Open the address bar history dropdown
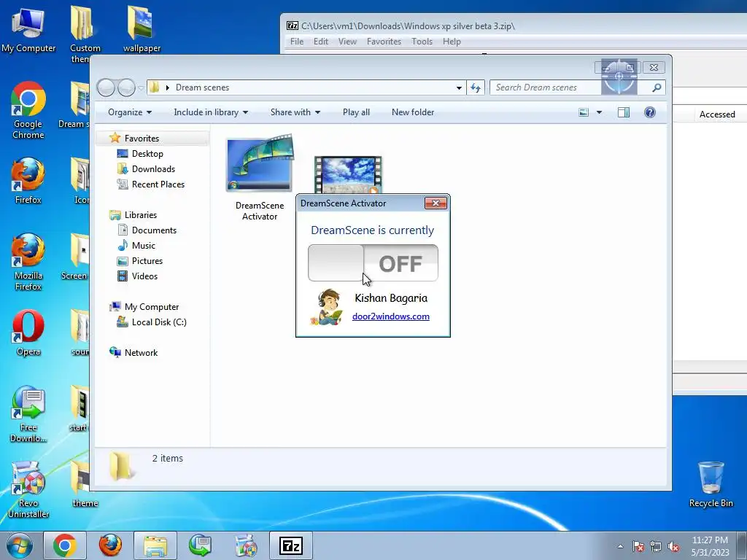Viewport: 747px width, 560px height. click(x=459, y=87)
